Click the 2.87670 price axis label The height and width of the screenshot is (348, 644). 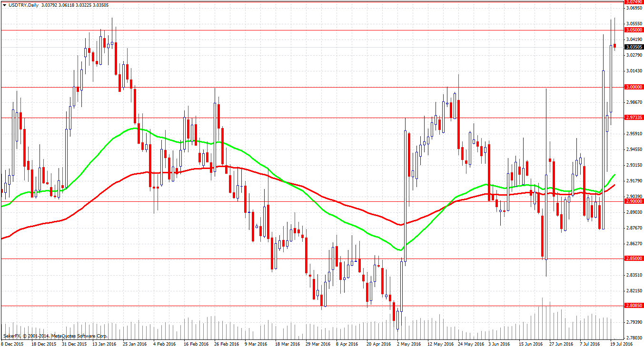click(634, 228)
